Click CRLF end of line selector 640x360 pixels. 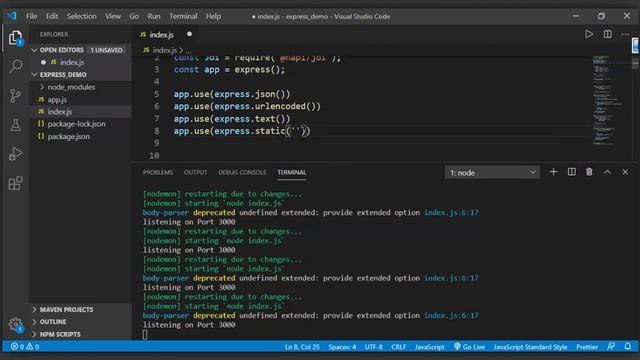click(x=398, y=347)
